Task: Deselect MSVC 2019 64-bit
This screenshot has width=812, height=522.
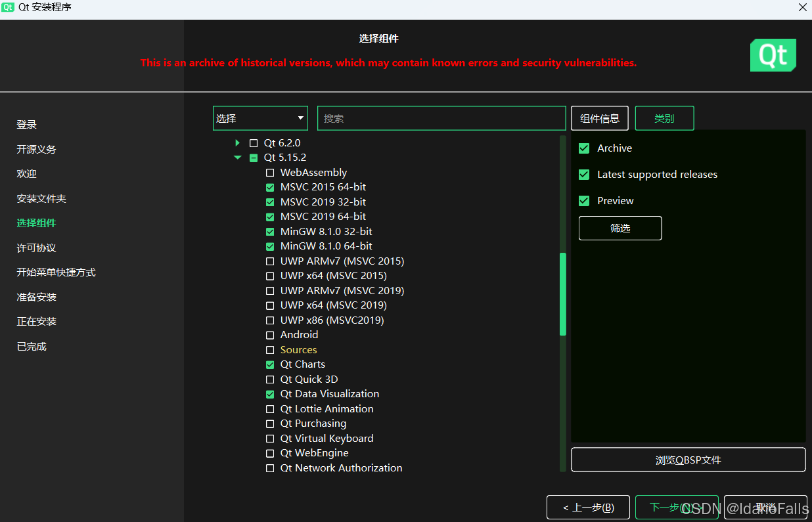Action: [x=270, y=217]
